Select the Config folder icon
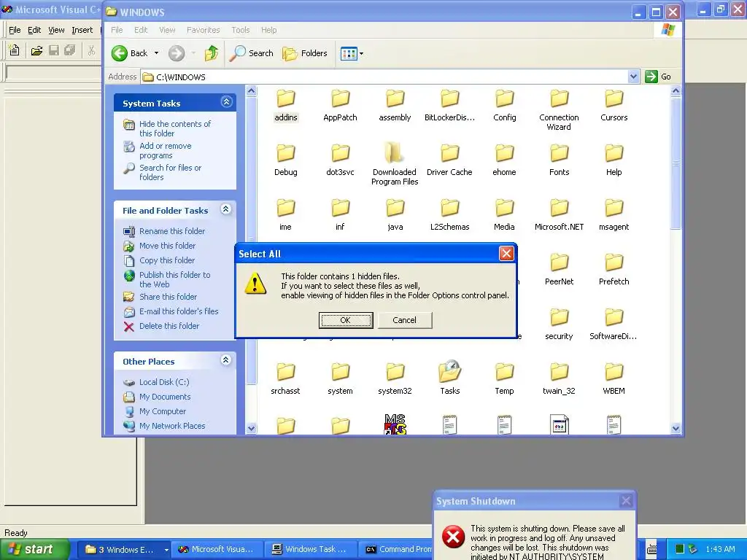Screen dimensions: 747x560 click(x=505, y=99)
